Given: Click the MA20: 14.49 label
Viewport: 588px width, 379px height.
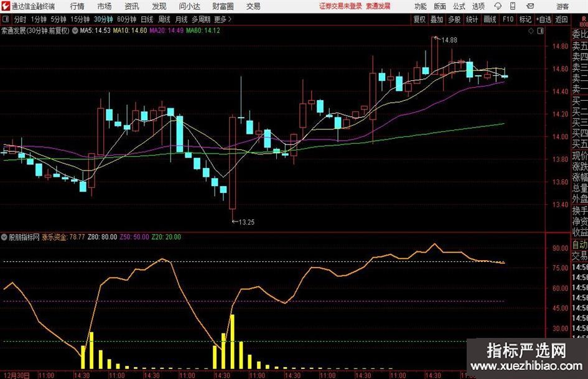Looking at the screenshot, I should 167,30.
